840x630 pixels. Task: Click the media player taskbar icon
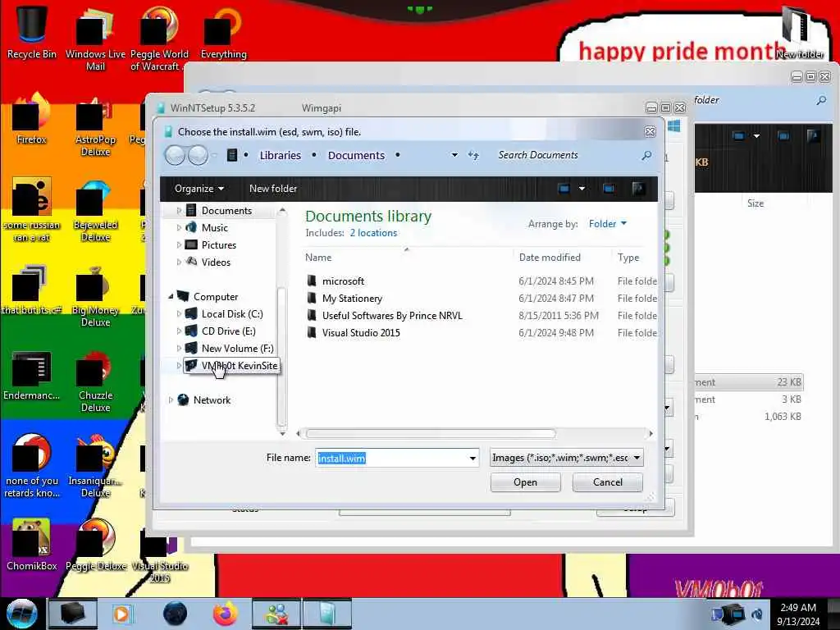[121, 614]
